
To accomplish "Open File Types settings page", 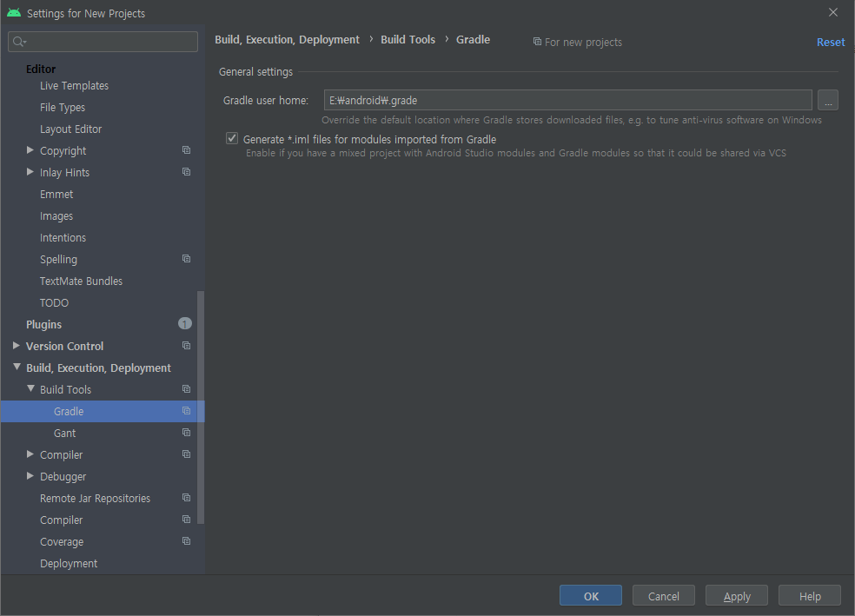I will point(63,108).
